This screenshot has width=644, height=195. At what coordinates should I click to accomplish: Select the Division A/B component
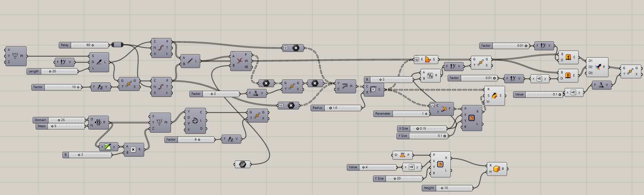click(x=430, y=76)
